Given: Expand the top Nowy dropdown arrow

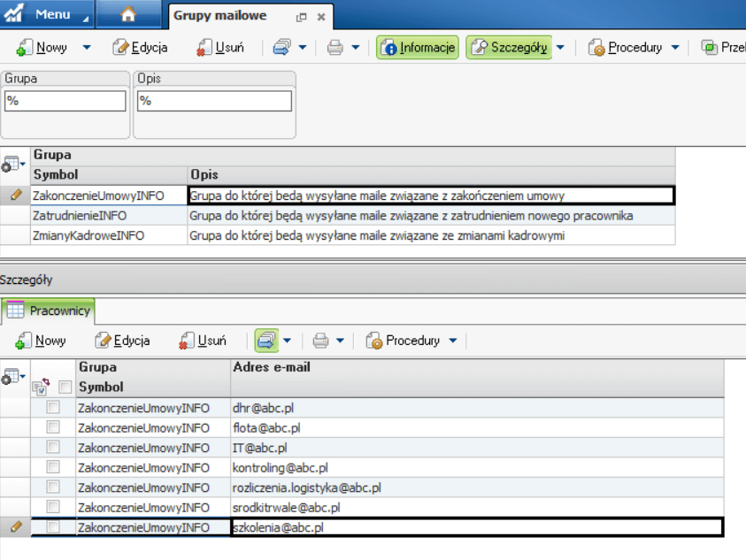Looking at the screenshot, I should (x=87, y=48).
